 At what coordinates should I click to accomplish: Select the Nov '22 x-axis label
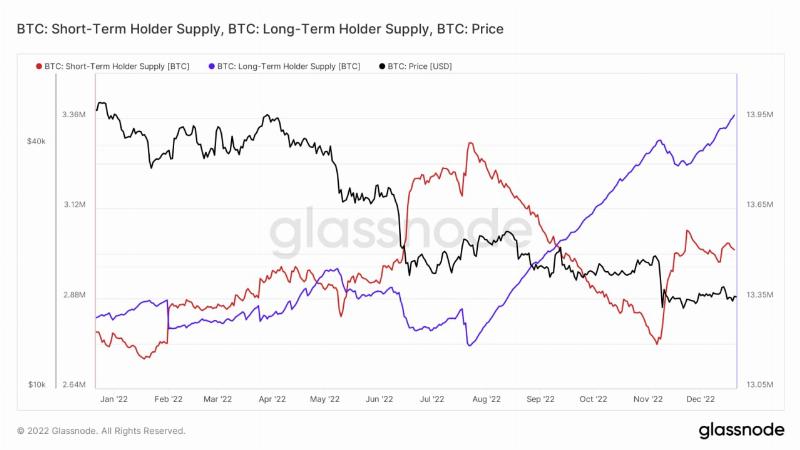point(648,399)
